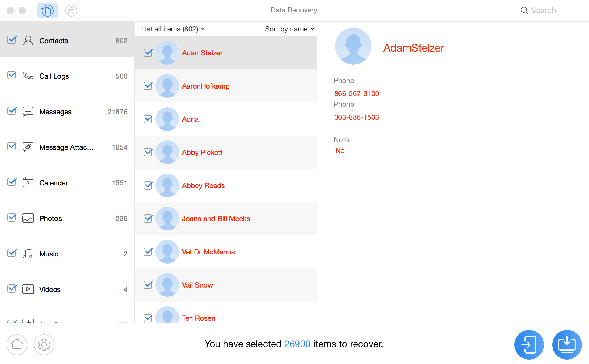The image size is (589, 364).
Task: Click Search input field top right
Action: pyautogui.click(x=545, y=10)
